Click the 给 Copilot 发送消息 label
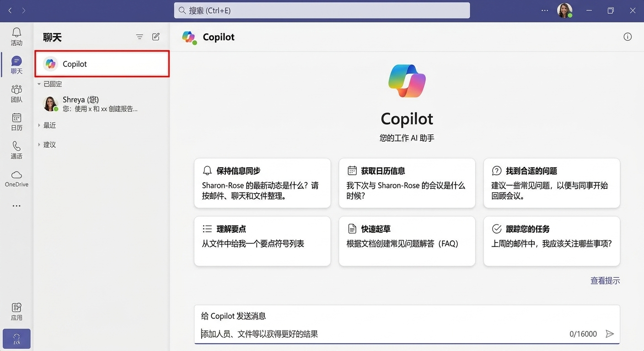Screen dimensions: 644x351 (234, 316)
